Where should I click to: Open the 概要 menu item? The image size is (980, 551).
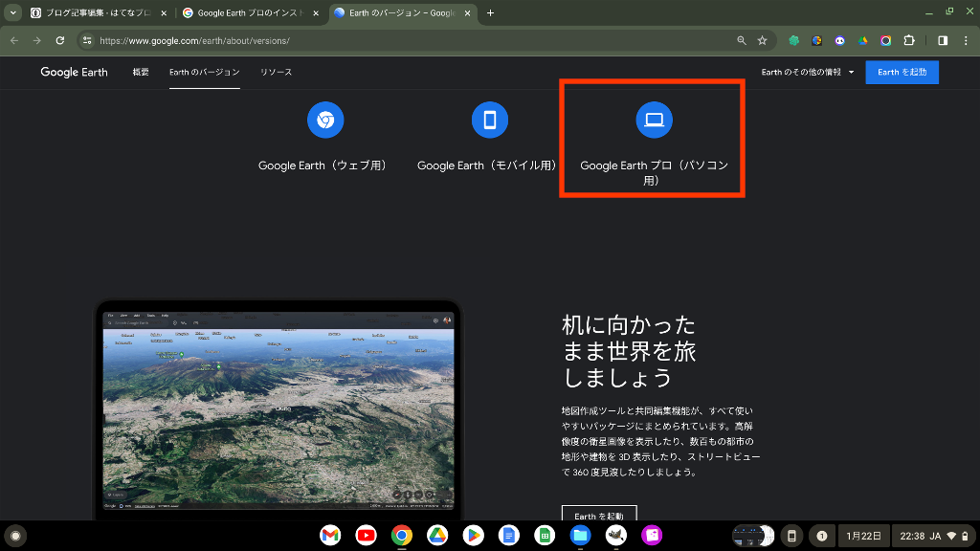pos(141,72)
